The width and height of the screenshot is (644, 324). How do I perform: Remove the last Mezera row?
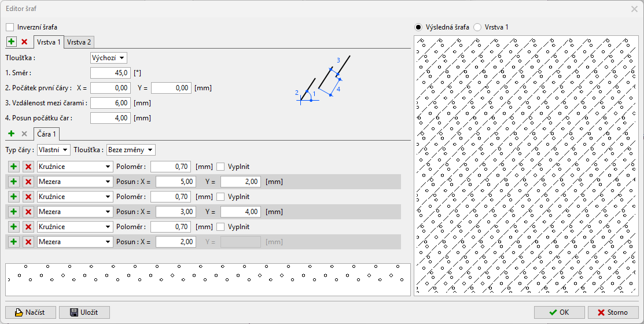pyautogui.click(x=27, y=242)
